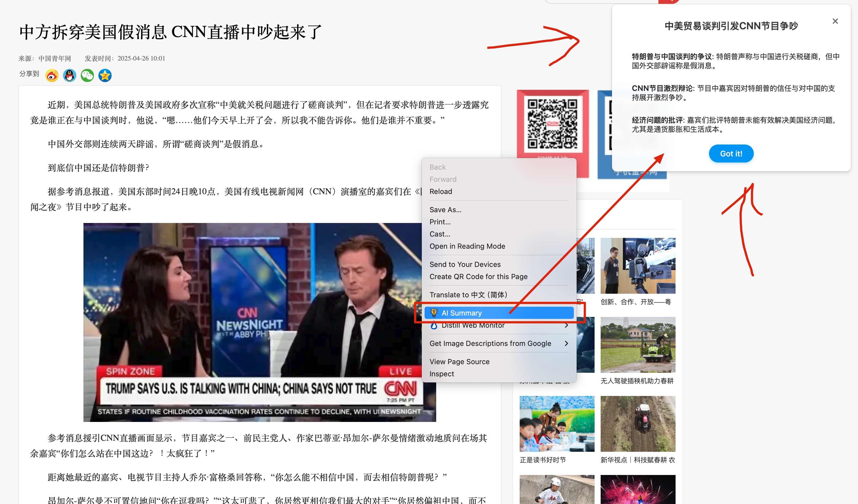Choose AI Summary menu entry
This screenshot has height=504, width=858.
(499, 313)
